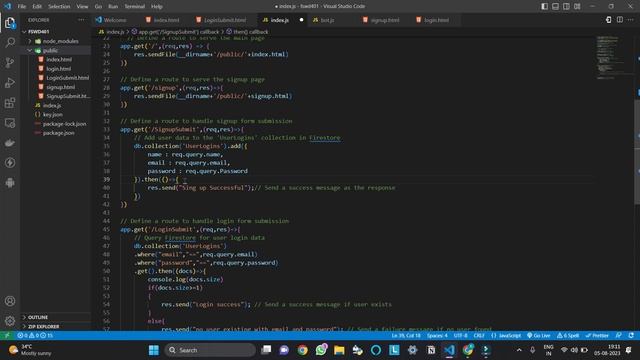Open the Thunder Client lightning icon
The image size is (640, 360).
click(x=10, y=163)
